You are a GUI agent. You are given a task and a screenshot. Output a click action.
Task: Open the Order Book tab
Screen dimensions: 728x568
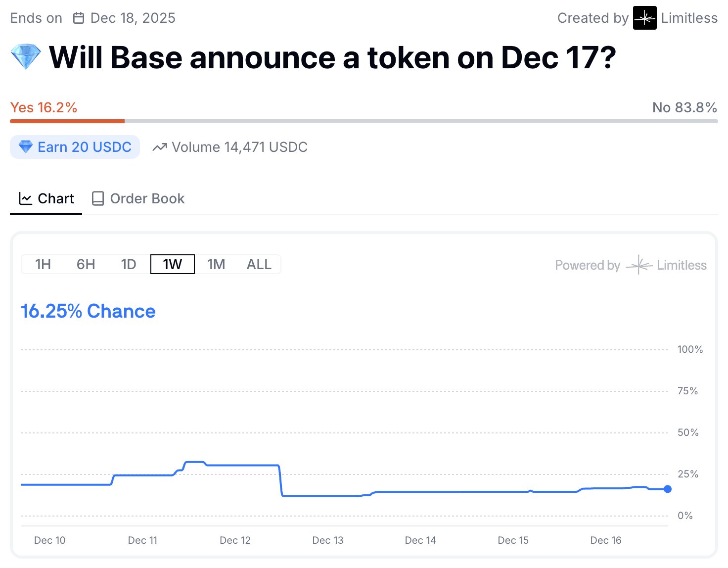click(x=138, y=198)
